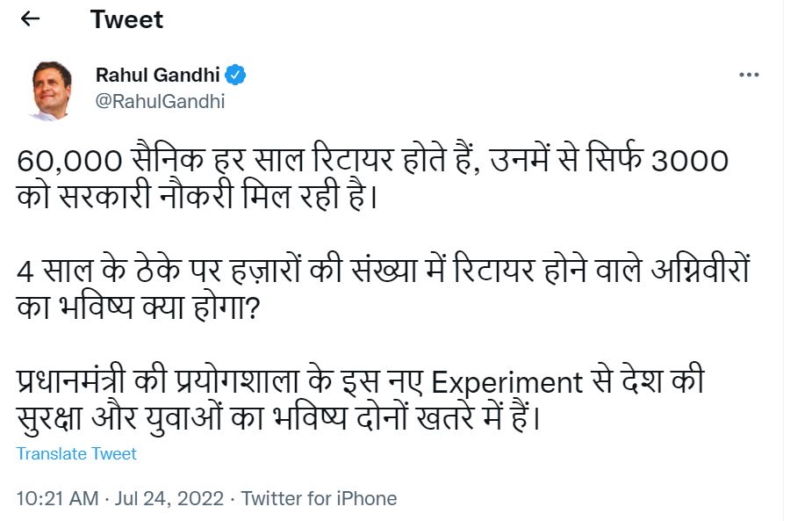The width and height of the screenshot is (812, 521).
Task: Go back using the left arrow
Action: [30, 19]
